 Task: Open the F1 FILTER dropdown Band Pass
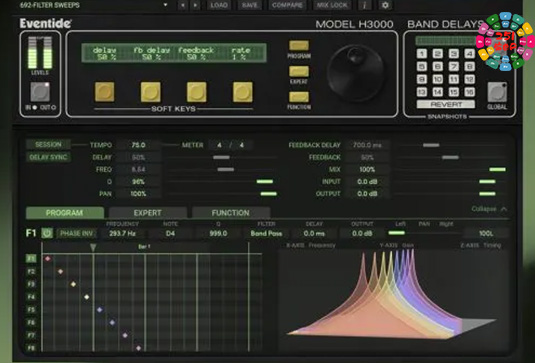click(266, 233)
